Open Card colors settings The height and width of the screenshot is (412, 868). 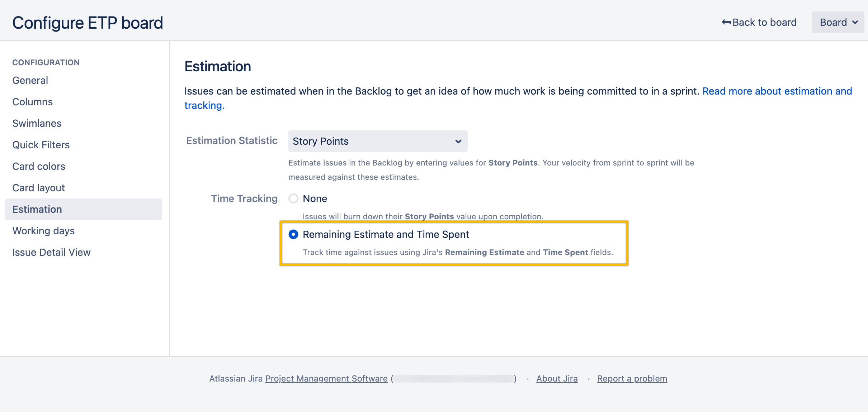click(x=39, y=166)
